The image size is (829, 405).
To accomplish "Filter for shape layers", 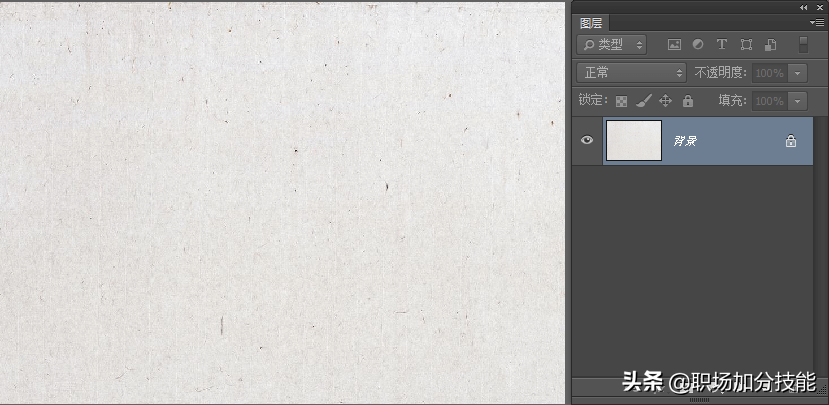I will point(746,45).
